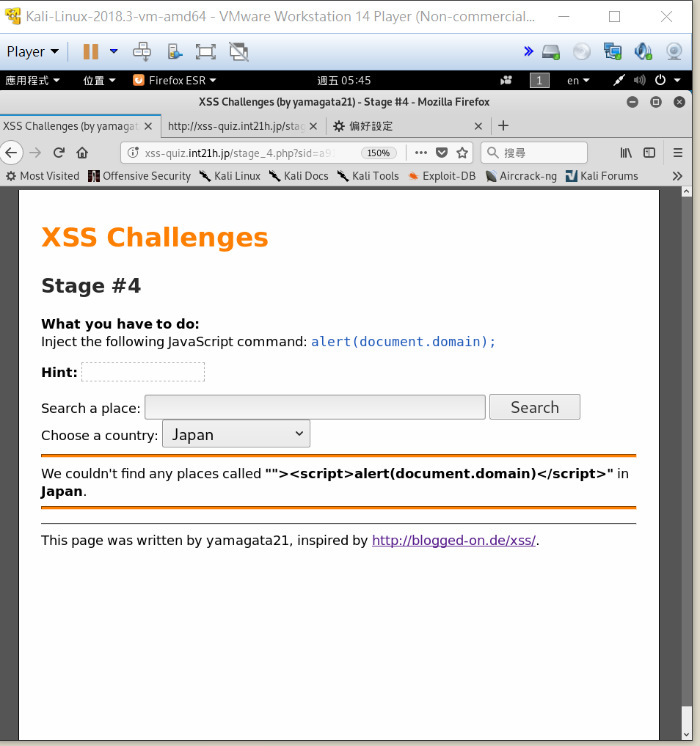Open the 應用程式 applications menu
The width and height of the screenshot is (700, 746).
click(x=32, y=81)
